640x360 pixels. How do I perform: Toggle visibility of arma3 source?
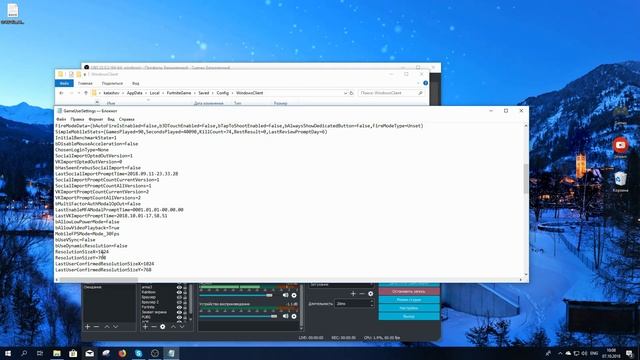tap(179, 287)
